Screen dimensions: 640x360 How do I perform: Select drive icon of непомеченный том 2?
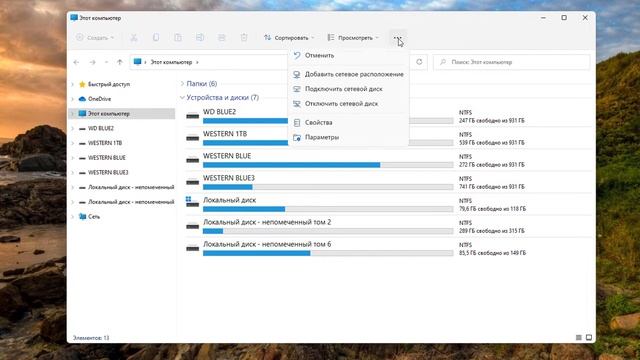tap(193, 227)
